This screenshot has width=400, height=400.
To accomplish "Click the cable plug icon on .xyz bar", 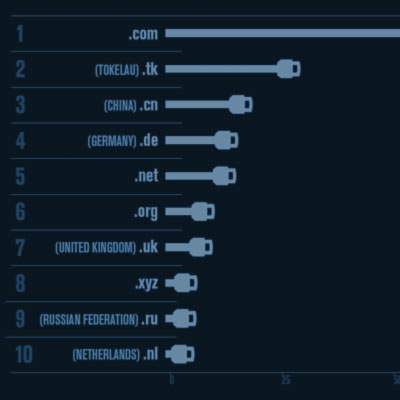I will pos(186,283).
